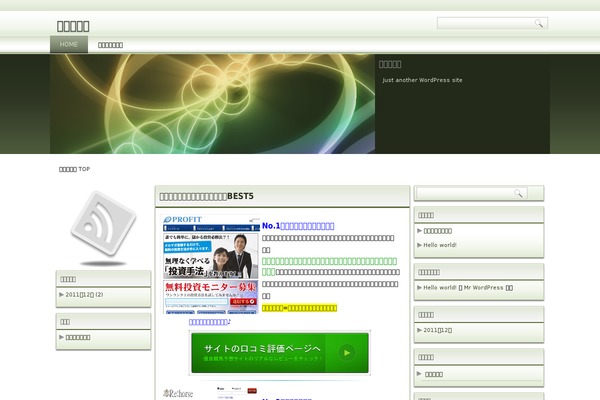Open the Hello world! recent post link
The height and width of the screenshot is (400, 600).
pos(440,245)
